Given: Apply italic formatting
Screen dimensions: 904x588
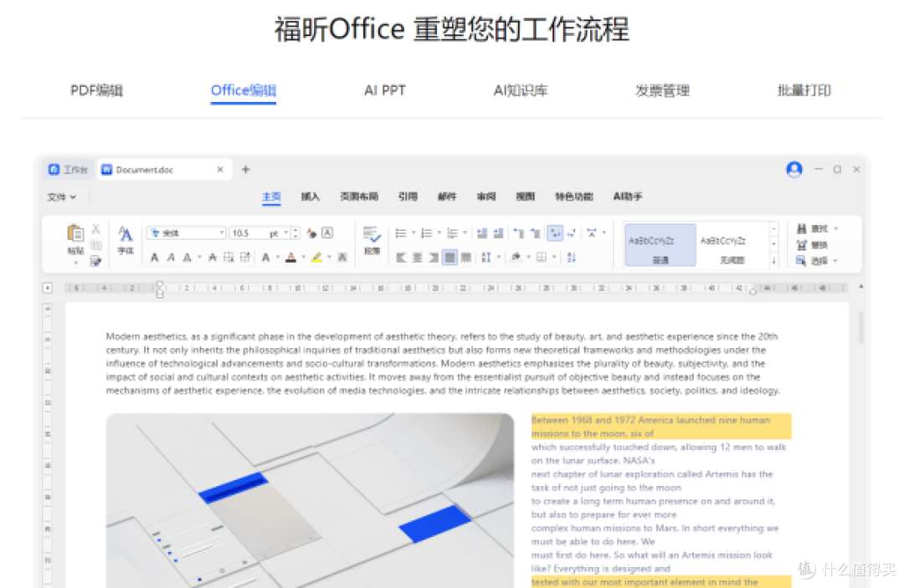Looking at the screenshot, I should click(x=171, y=258).
